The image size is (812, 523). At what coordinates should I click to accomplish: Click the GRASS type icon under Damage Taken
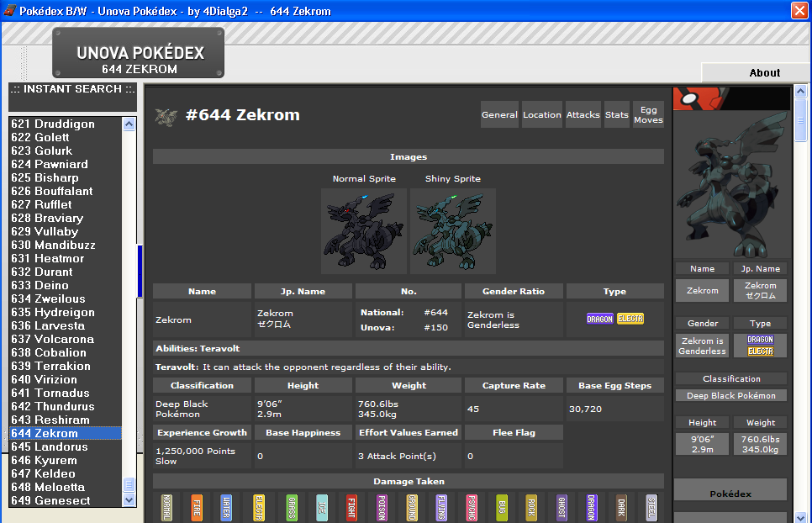tap(292, 507)
